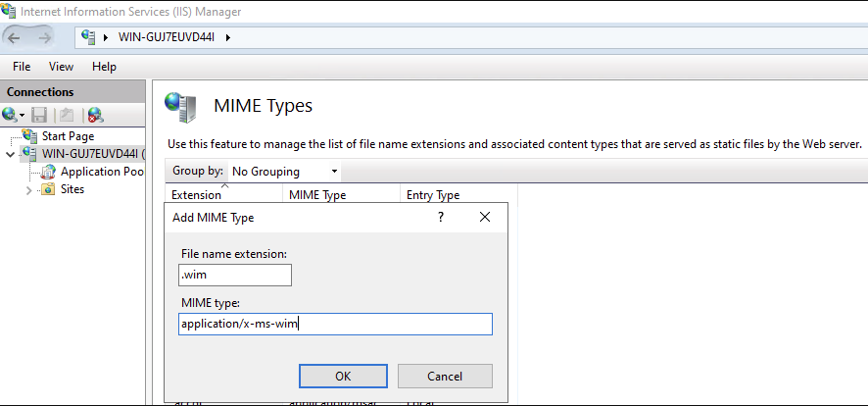The height and width of the screenshot is (406, 868).
Task: Click the Application Pools icon
Action: click(49, 172)
